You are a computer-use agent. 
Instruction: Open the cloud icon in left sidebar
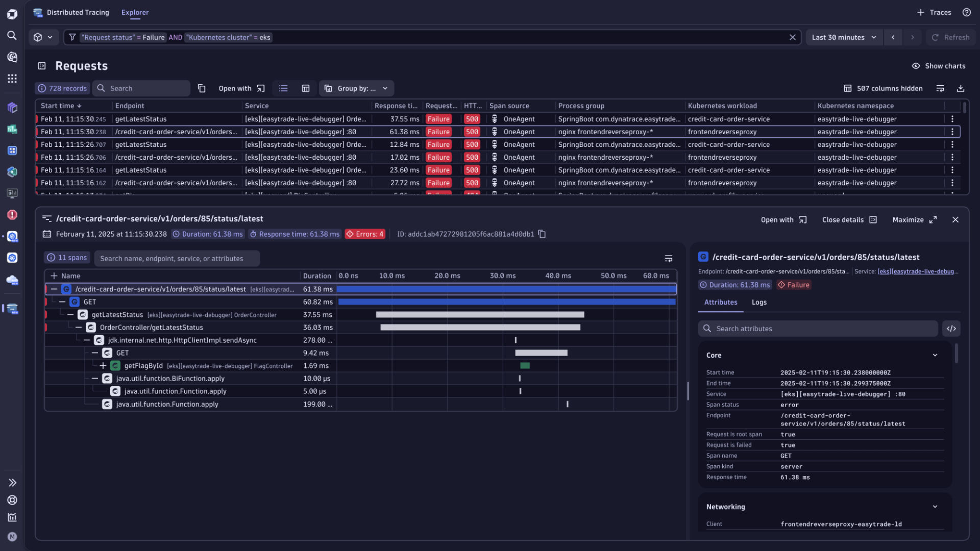coord(12,280)
